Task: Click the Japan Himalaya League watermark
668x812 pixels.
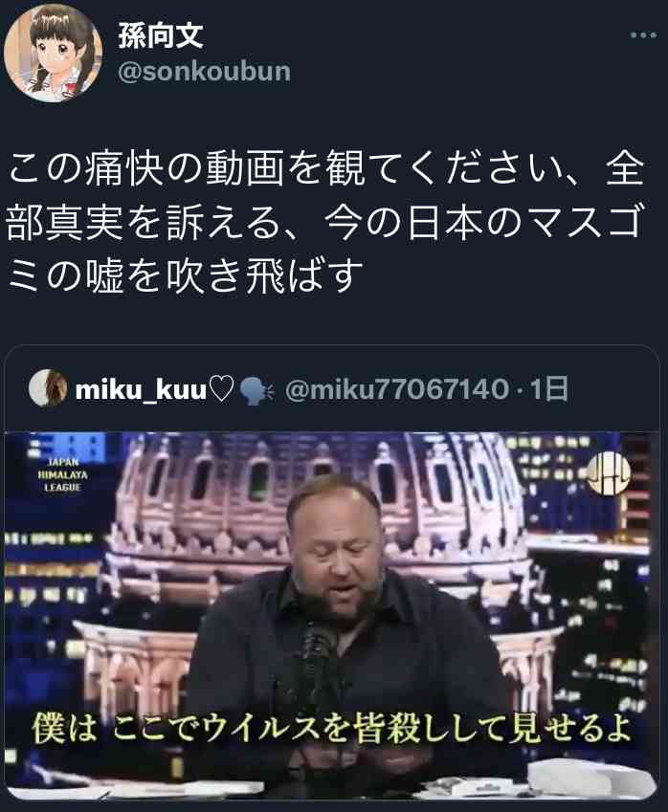Action: tap(62, 474)
